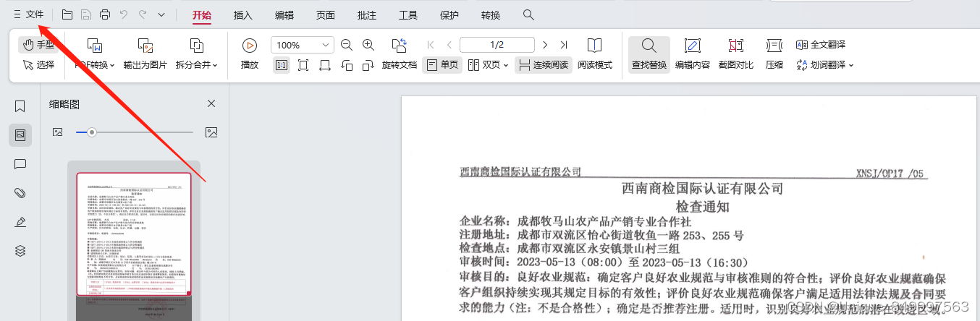Jump to the last page arrow
The width and height of the screenshot is (980, 321).
(564, 45)
